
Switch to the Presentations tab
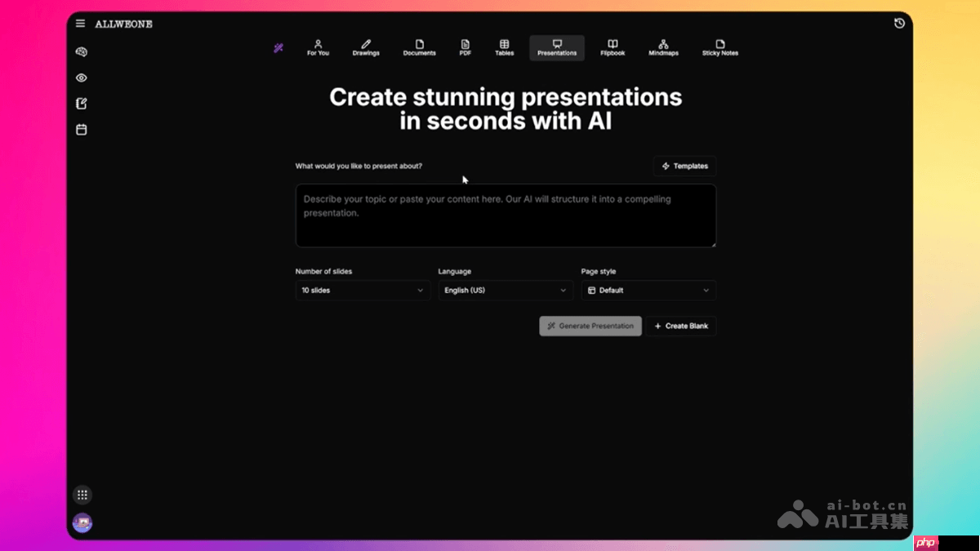[x=556, y=47]
